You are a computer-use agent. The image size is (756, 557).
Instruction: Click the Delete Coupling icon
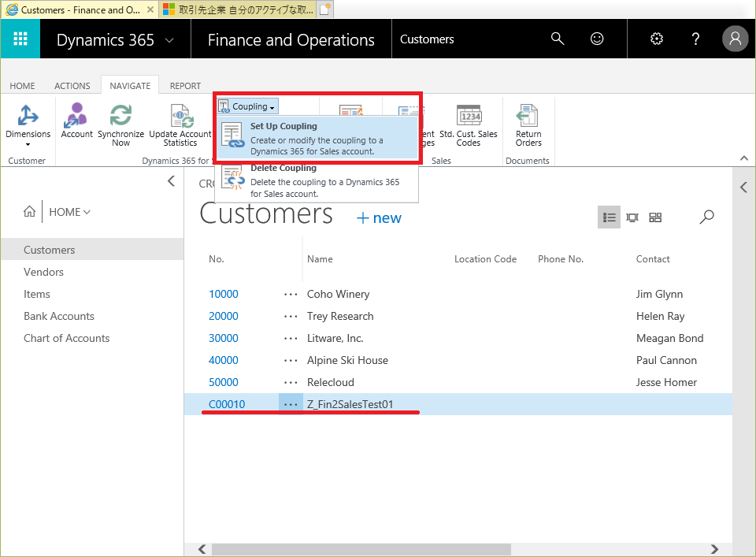(233, 177)
